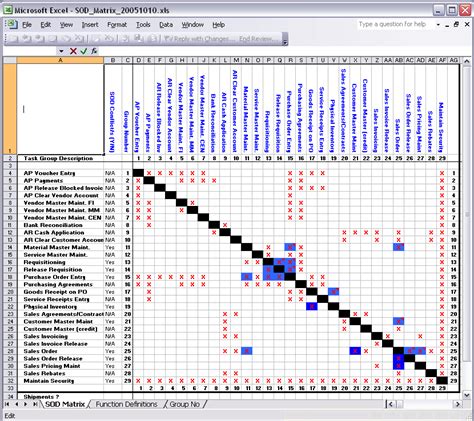
Task: Click black diagonal cell in AP Voucher Entry row
Action: pyautogui.click(x=138, y=173)
